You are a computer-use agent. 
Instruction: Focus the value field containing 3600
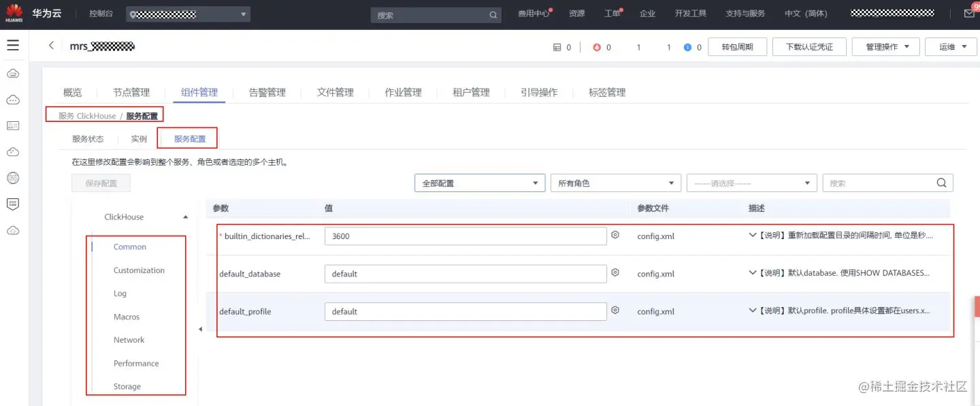pyautogui.click(x=465, y=236)
